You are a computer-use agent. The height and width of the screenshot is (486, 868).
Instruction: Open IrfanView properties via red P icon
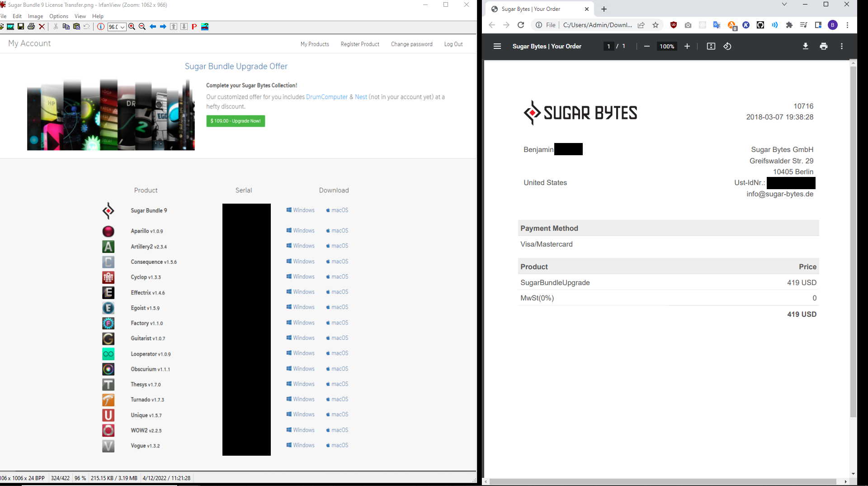click(x=194, y=27)
